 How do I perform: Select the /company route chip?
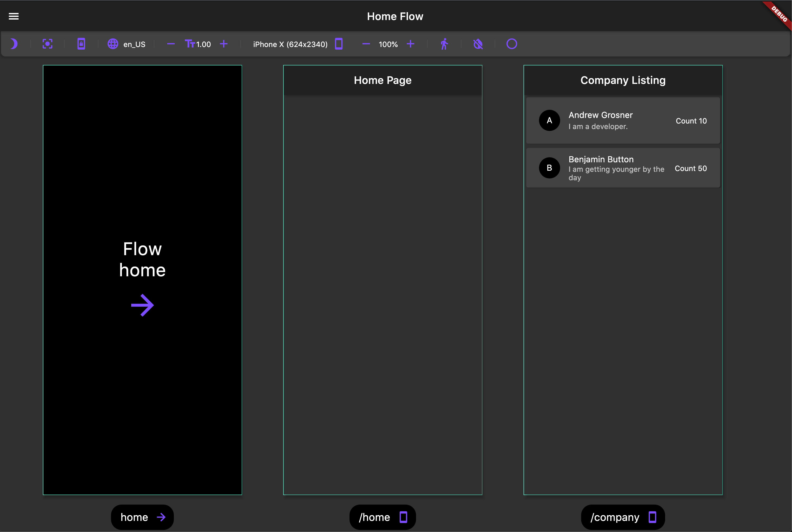point(623,517)
